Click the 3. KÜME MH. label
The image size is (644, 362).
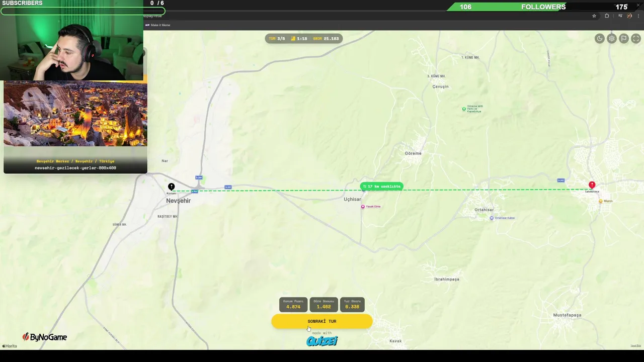point(436,76)
